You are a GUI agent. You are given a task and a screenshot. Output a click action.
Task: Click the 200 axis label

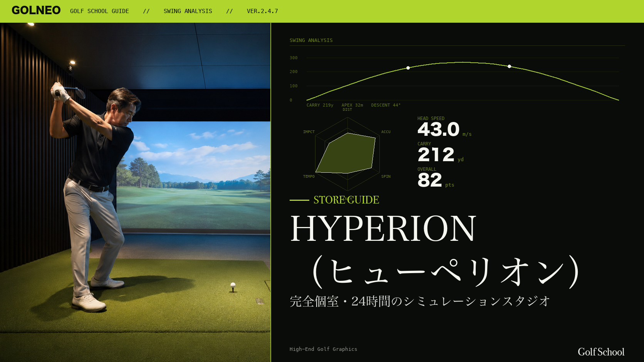[x=293, y=72]
